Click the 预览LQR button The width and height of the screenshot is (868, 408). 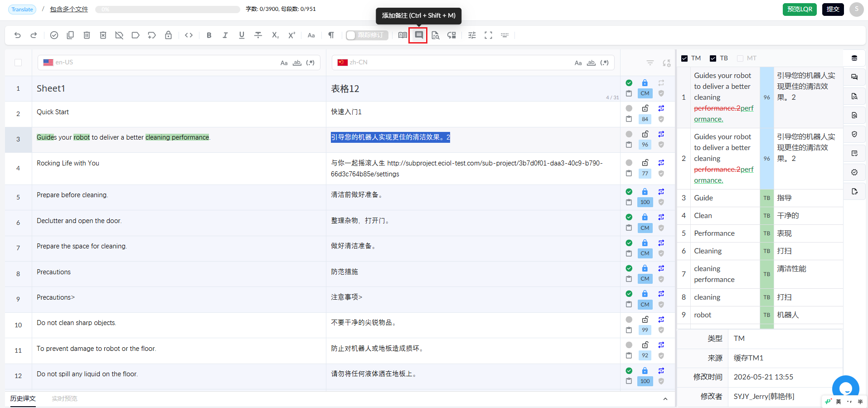800,9
